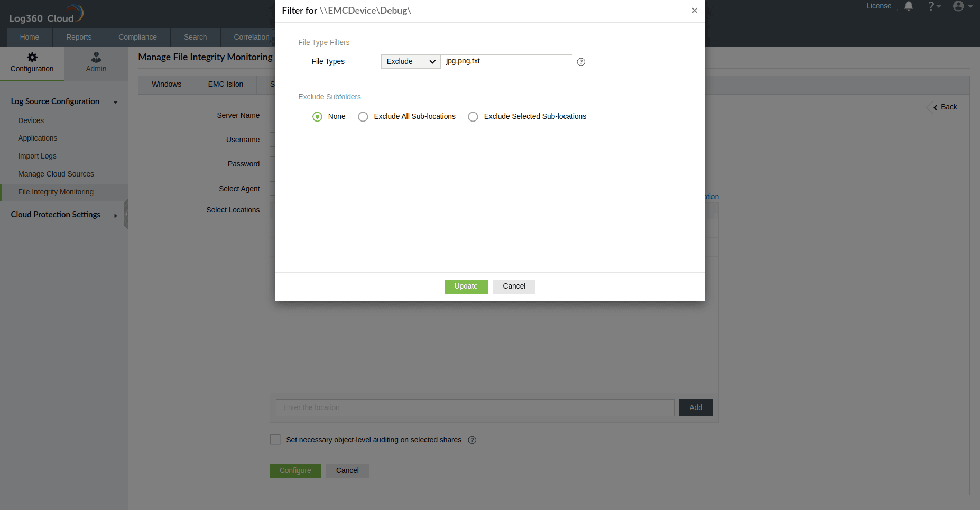The width and height of the screenshot is (980, 510).
Task: Click the Back button
Action: tap(945, 107)
